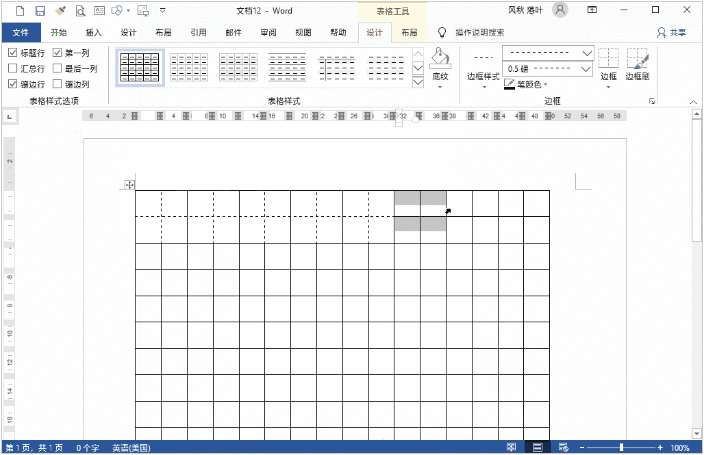This screenshot has height=455, width=704.
Task: Click the picture-with-monitor icon in quick access
Action: [x=143, y=10]
